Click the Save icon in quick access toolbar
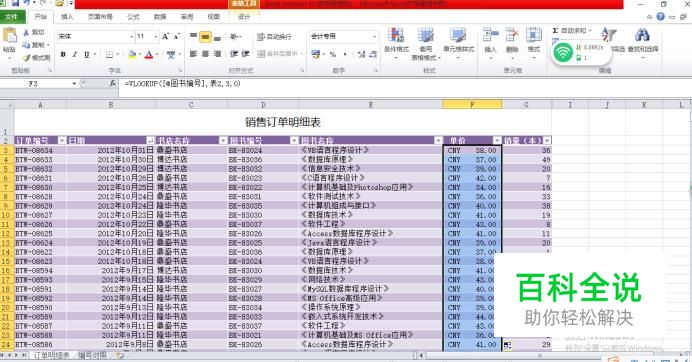This screenshot has width=692, height=362. point(15,3)
